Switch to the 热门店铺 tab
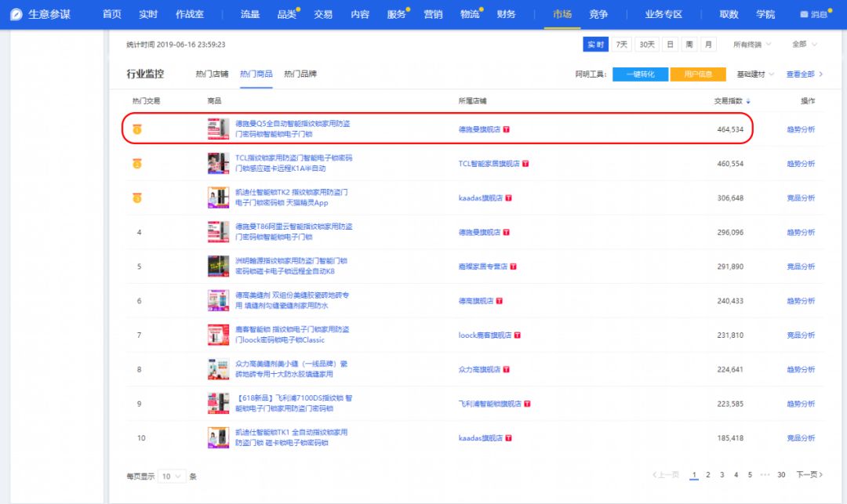The width and height of the screenshot is (847, 504). point(212,74)
